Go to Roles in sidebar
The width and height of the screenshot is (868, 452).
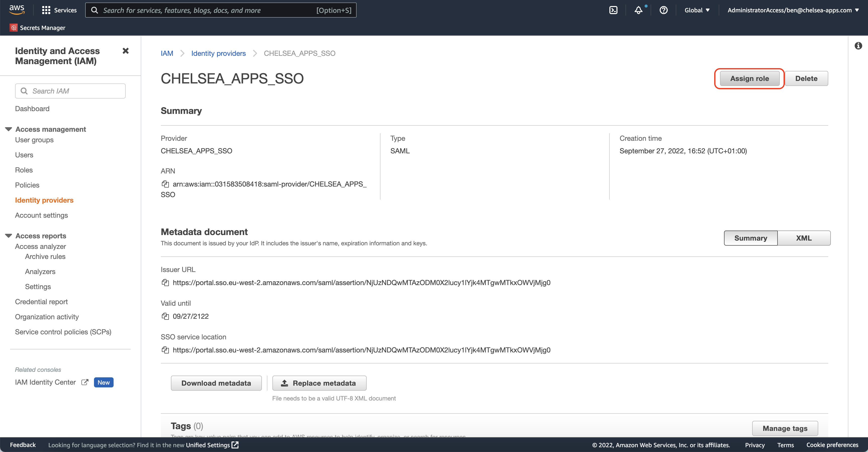tap(24, 170)
